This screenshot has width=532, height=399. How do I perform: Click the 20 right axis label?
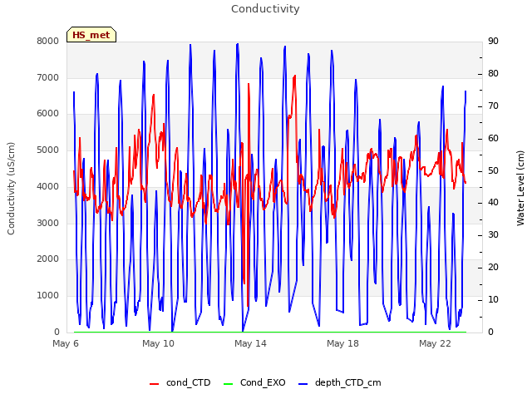(493, 268)
